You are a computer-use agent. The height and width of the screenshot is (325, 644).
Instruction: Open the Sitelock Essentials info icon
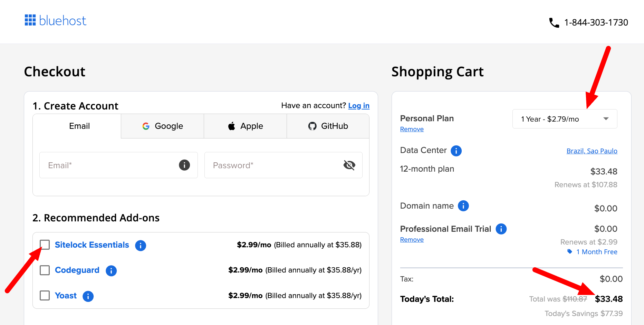pyautogui.click(x=140, y=246)
